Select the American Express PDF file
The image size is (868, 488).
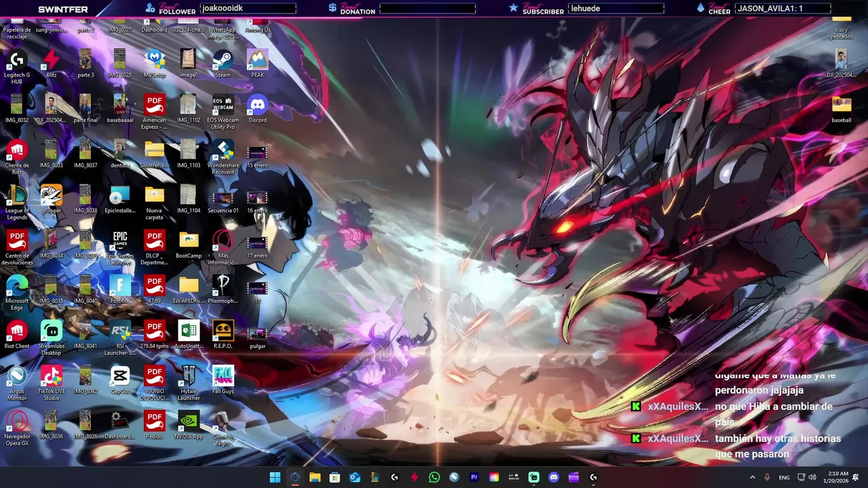pyautogui.click(x=155, y=113)
